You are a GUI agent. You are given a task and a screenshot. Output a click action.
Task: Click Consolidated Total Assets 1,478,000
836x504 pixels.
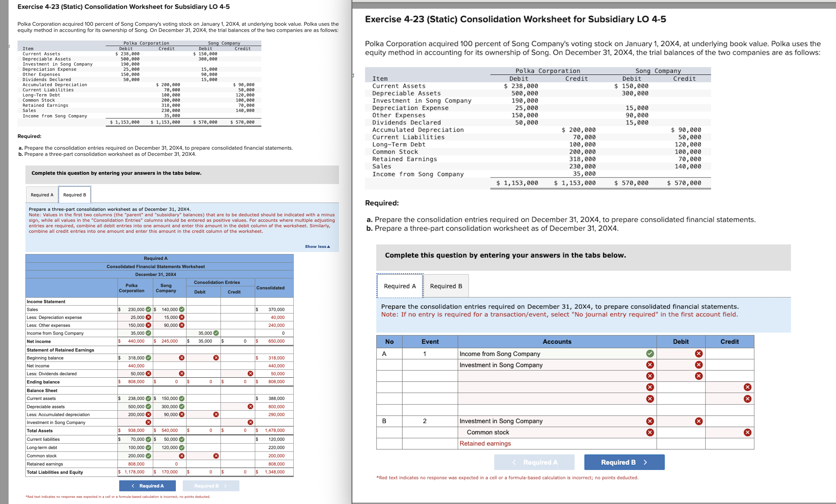[x=274, y=430]
